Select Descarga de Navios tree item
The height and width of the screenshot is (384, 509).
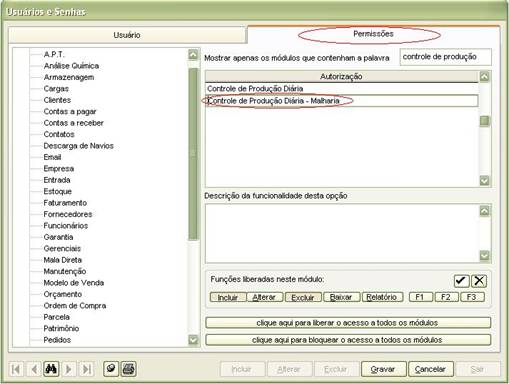point(78,146)
